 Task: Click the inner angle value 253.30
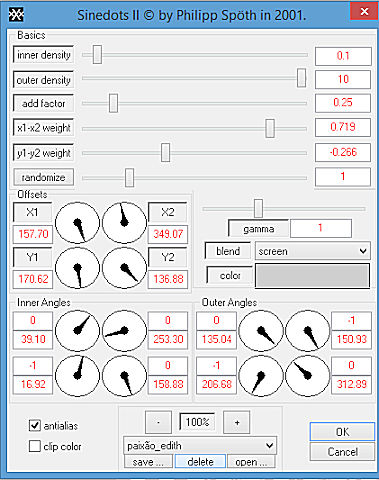point(168,339)
